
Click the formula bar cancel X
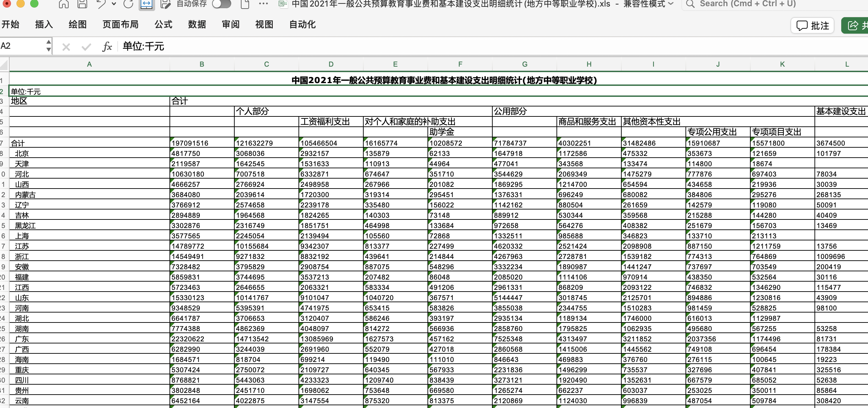(x=66, y=47)
